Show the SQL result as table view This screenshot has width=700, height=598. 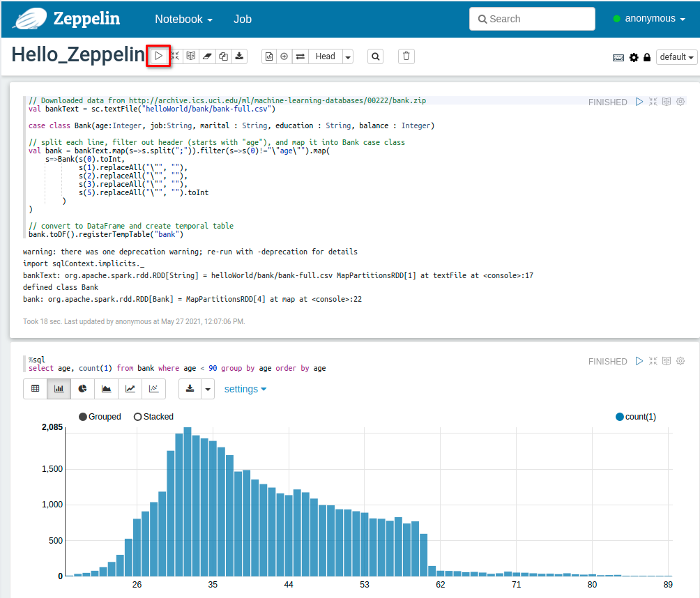coord(36,389)
